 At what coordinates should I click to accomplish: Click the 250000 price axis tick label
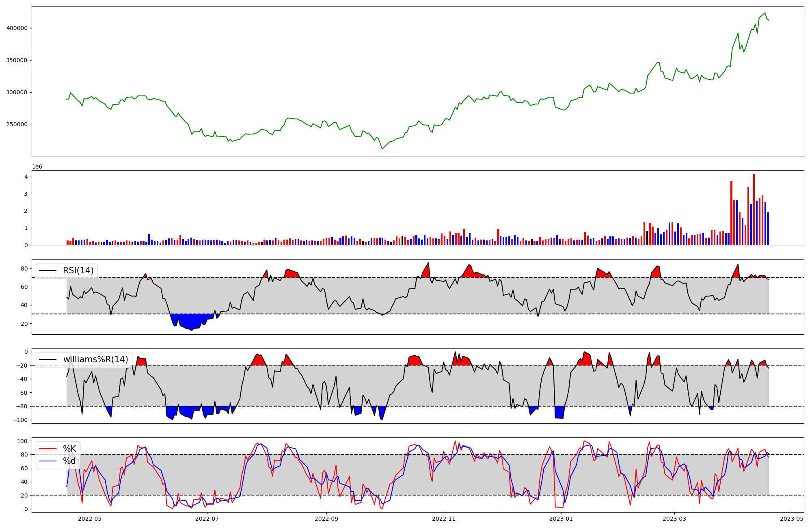pyautogui.click(x=17, y=124)
